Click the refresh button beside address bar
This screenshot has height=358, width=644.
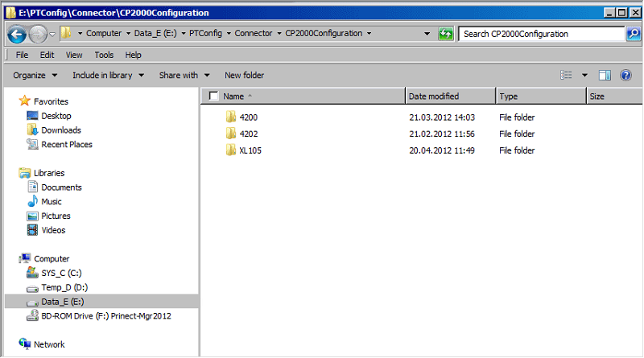[446, 34]
